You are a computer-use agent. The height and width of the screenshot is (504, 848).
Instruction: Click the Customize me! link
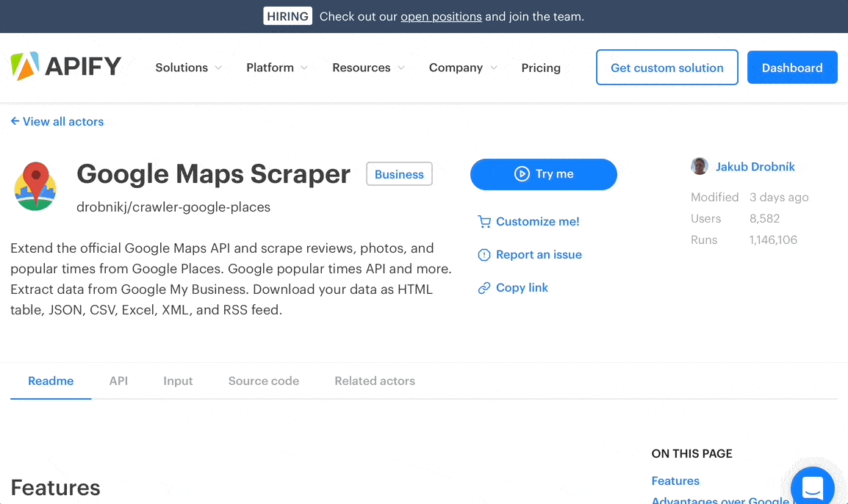point(538,222)
